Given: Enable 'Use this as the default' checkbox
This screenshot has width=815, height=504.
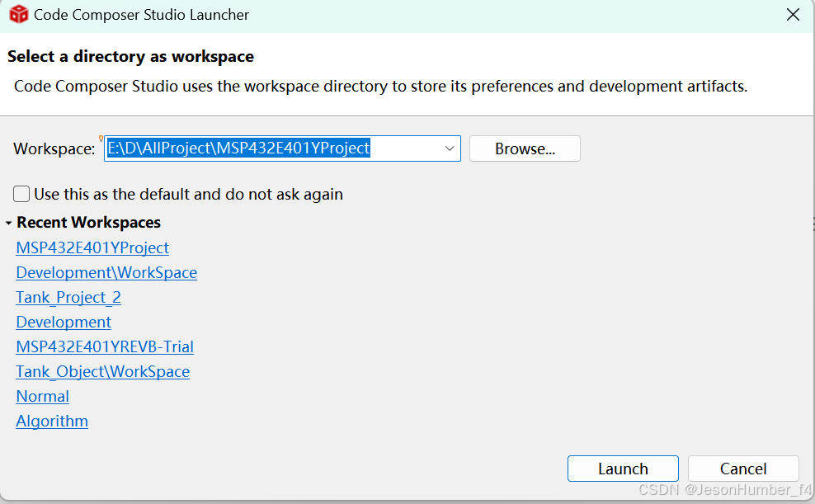Looking at the screenshot, I should [x=21, y=194].
